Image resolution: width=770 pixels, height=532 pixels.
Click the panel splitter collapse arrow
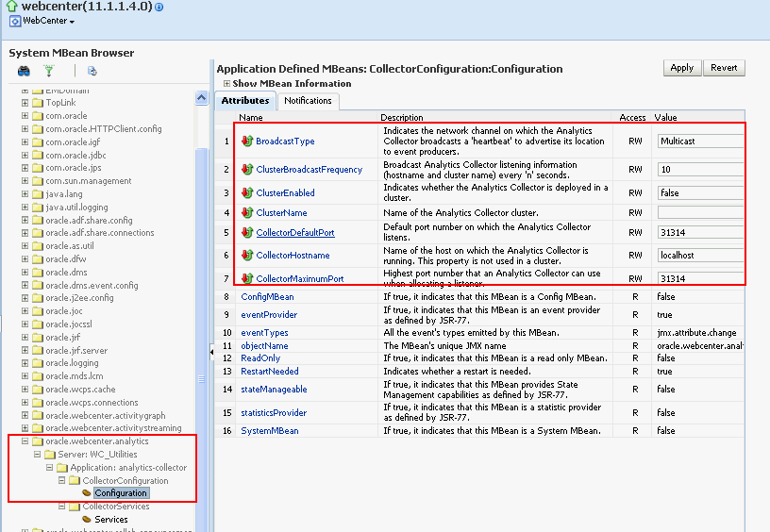(211, 352)
